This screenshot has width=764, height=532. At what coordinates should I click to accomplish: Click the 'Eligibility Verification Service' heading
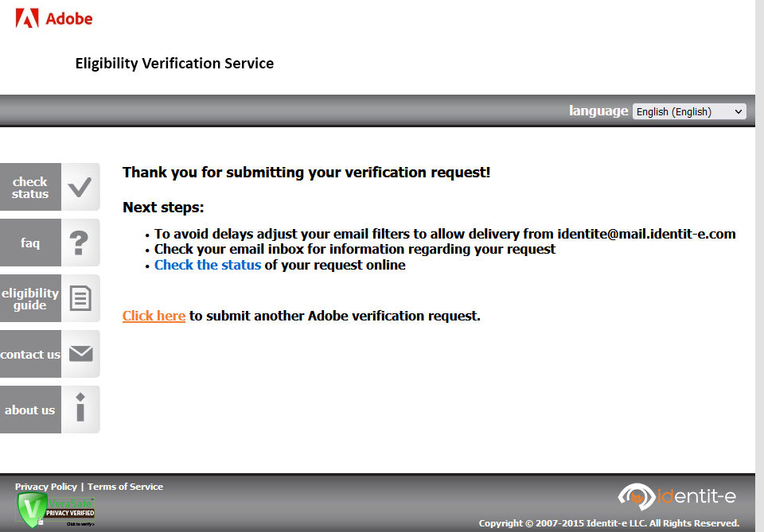click(x=174, y=64)
